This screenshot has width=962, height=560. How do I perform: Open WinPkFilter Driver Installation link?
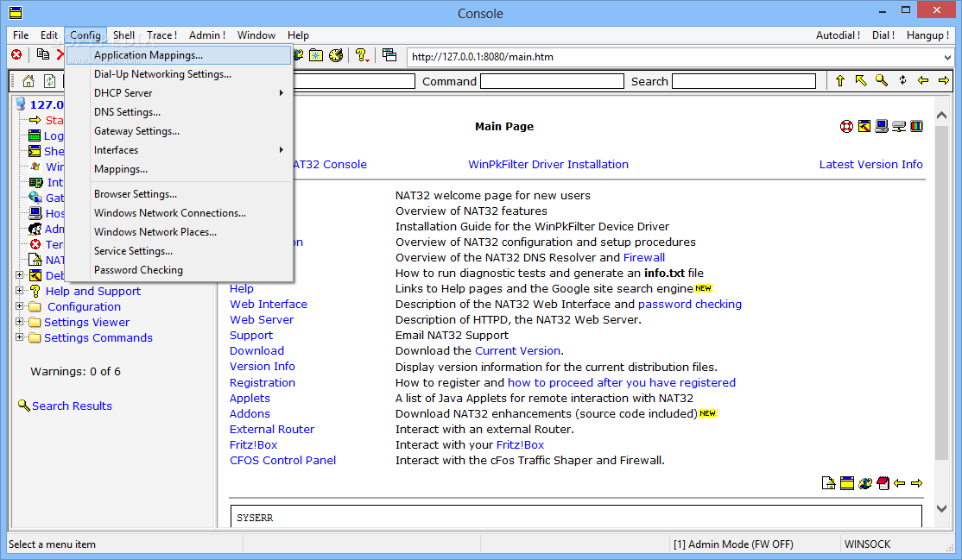click(548, 165)
